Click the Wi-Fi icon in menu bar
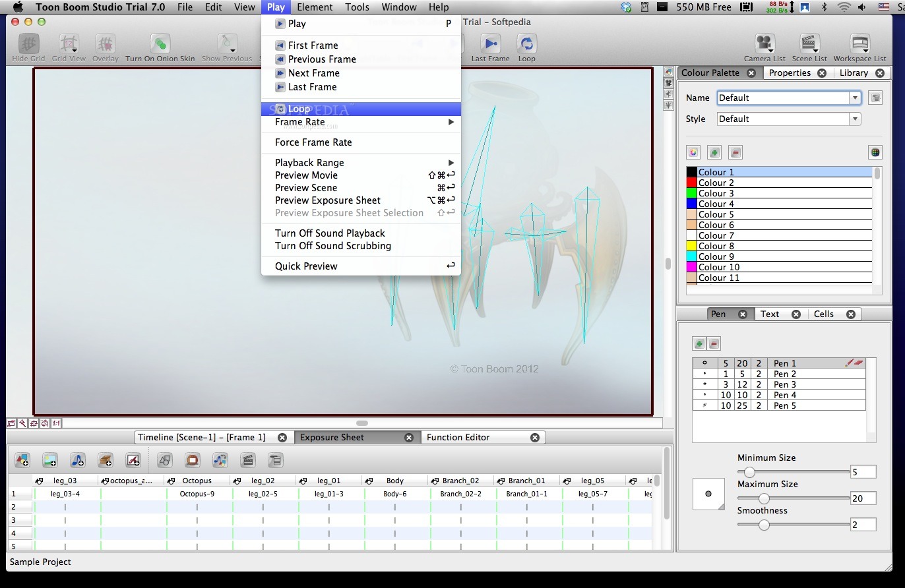Image resolution: width=905 pixels, height=588 pixels. tap(844, 7)
